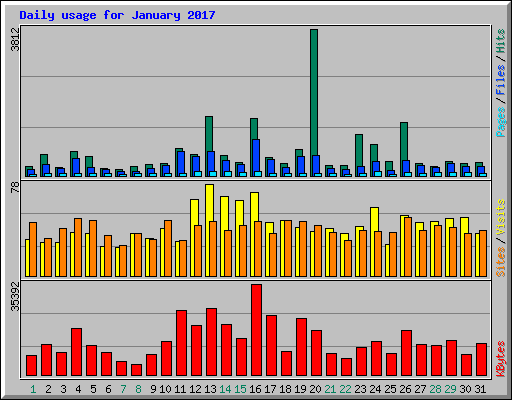Image resolution: width=512 pixels, height=400 pixels.
Task: Click the "Daily usage for January 2017" title
Action: pos(117,15)
